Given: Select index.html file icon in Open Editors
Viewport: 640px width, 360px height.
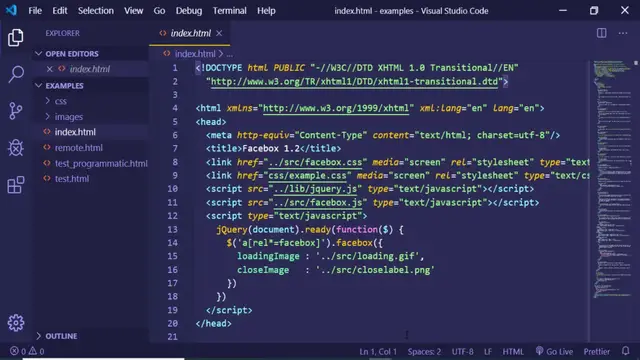Looking at the screenshot, I should (62, 69).
